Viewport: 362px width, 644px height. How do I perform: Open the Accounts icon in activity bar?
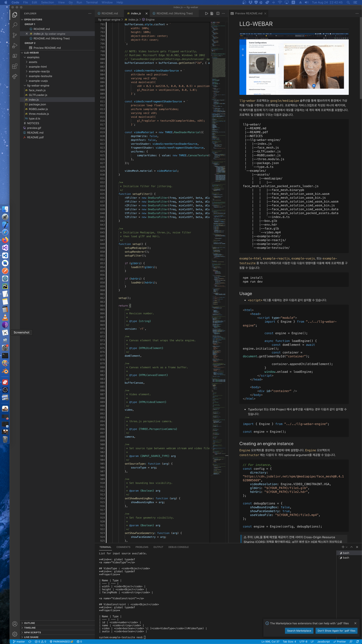pos(15,624)
